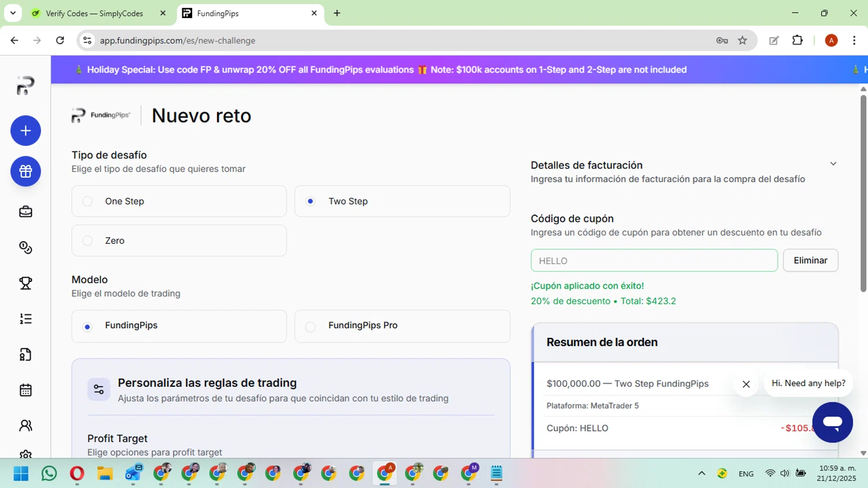This screenshot has width=868, height=488.
Task: Click the blue plus new challenge button
Action: pos(25,131)
